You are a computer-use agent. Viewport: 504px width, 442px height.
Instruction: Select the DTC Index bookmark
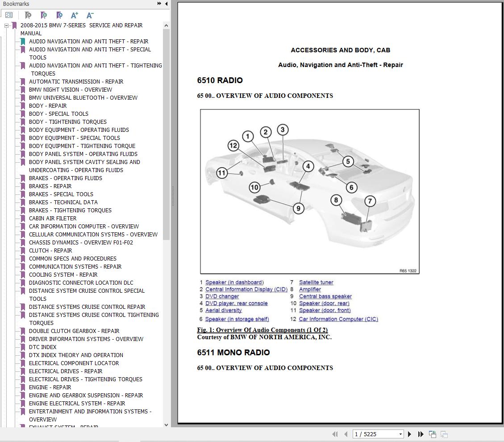click(x=43, y=347)
